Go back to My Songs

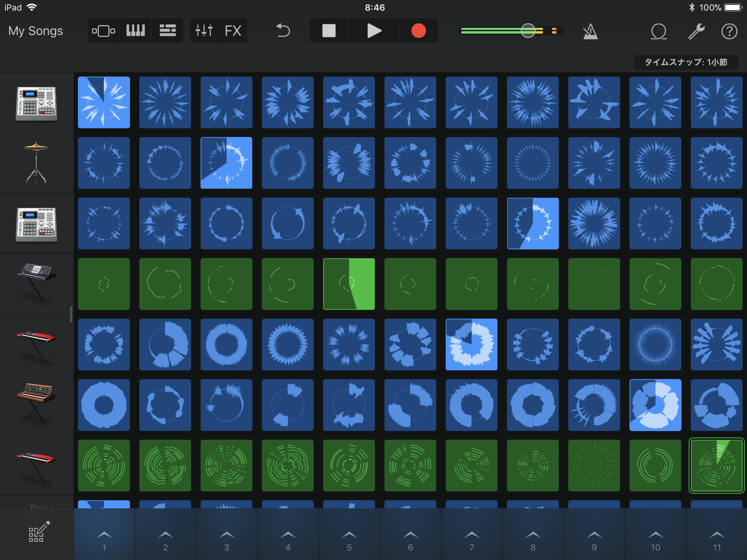(x=36, y=31)
